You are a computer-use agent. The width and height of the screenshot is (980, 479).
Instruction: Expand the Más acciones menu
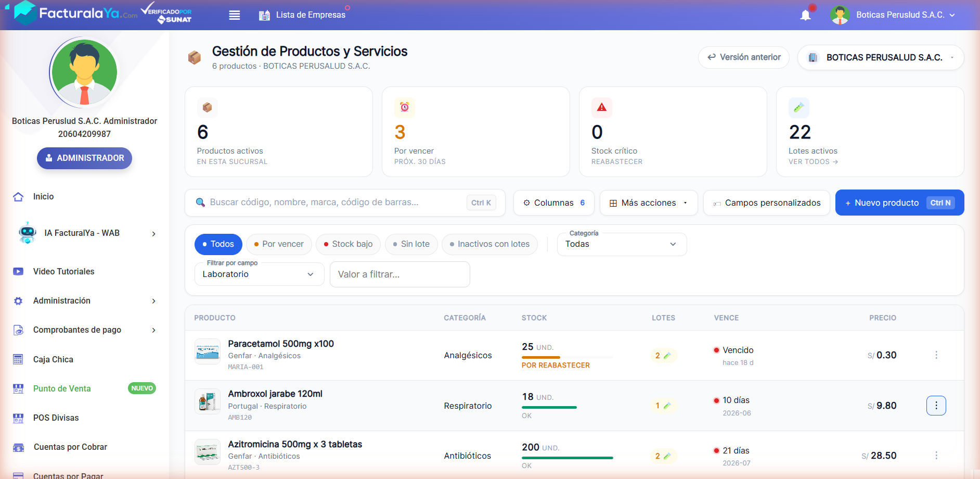click(649, 203)
